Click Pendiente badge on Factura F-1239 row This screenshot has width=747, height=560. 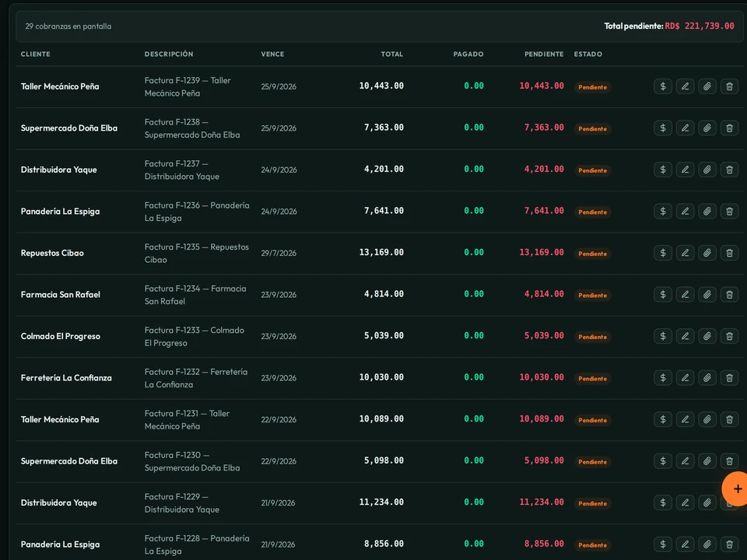click(593, 87)
